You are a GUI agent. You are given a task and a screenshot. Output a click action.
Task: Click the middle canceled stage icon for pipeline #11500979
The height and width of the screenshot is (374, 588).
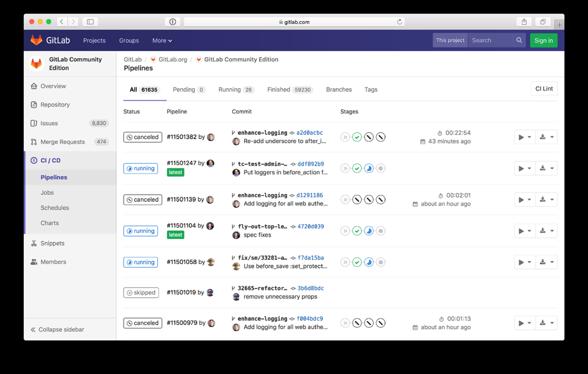(369, 323)
